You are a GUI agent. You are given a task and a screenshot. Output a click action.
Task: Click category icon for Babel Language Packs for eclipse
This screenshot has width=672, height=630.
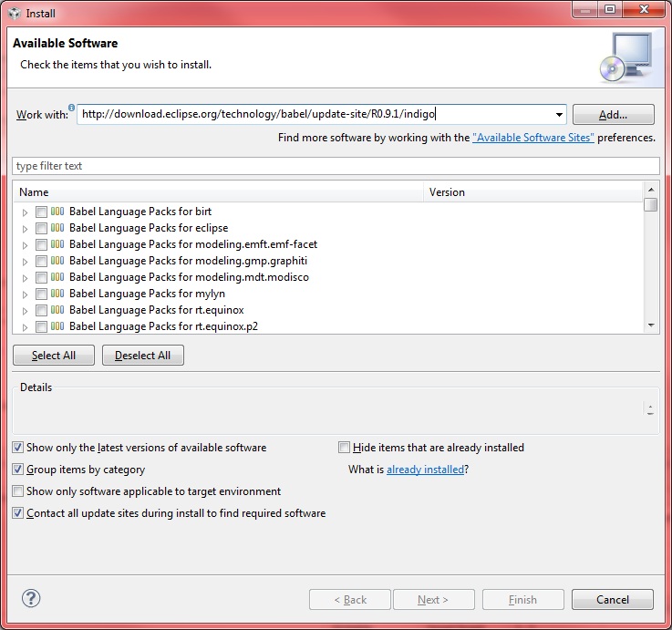(x=57, y=228)
